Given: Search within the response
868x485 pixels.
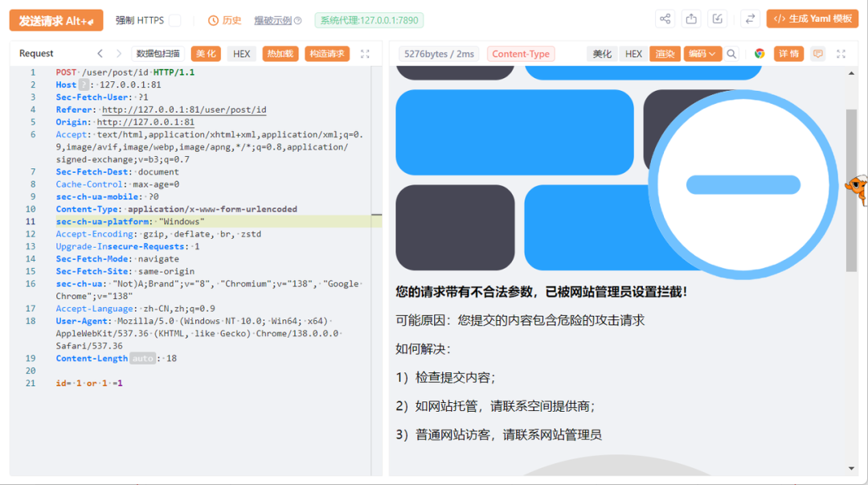Looking at the screenshot, I should point(731,54).
